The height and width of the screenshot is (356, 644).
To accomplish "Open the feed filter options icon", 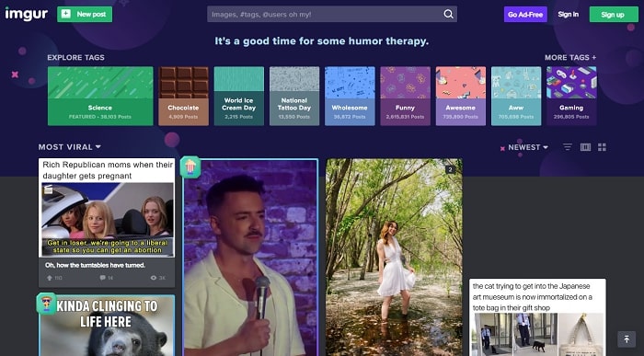I will 568,147.
